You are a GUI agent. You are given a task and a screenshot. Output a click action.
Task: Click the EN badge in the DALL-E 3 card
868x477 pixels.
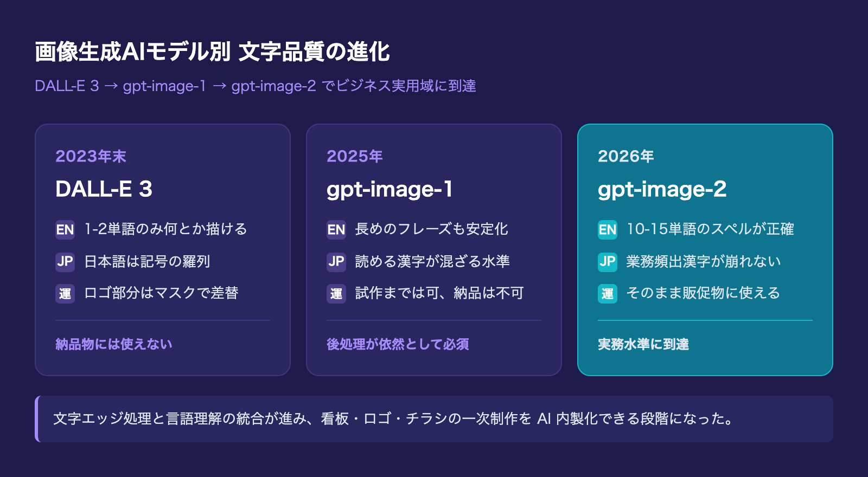(65, 229)
